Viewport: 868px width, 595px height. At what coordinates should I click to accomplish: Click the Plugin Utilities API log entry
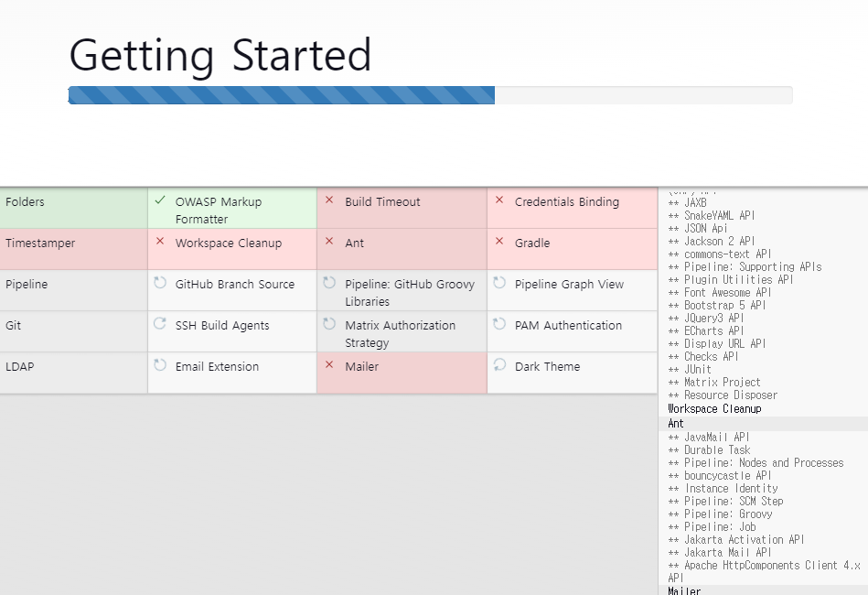[x=731, y=280]
